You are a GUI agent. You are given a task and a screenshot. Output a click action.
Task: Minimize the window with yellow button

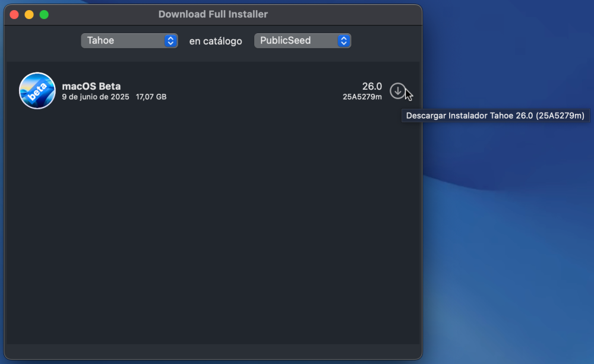29,15
